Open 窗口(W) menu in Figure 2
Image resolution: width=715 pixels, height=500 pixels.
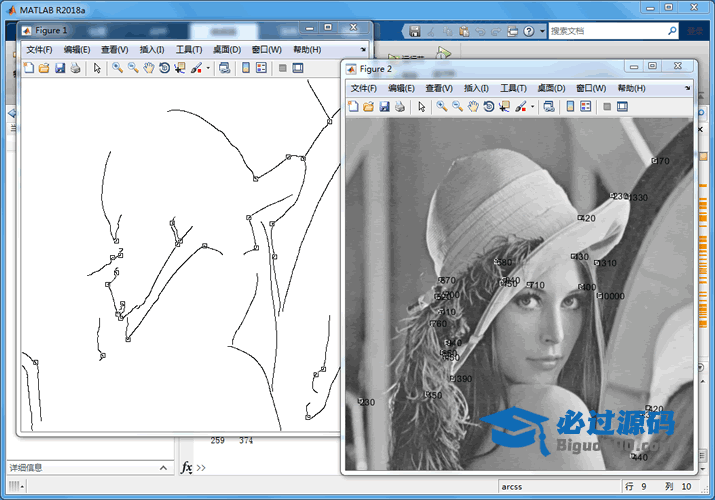[591, 88]
